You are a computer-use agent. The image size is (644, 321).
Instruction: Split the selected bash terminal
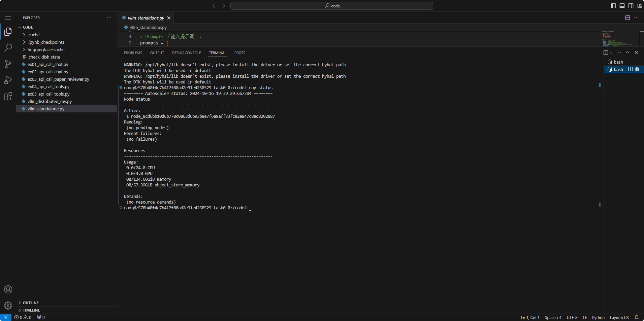point(631,69)
